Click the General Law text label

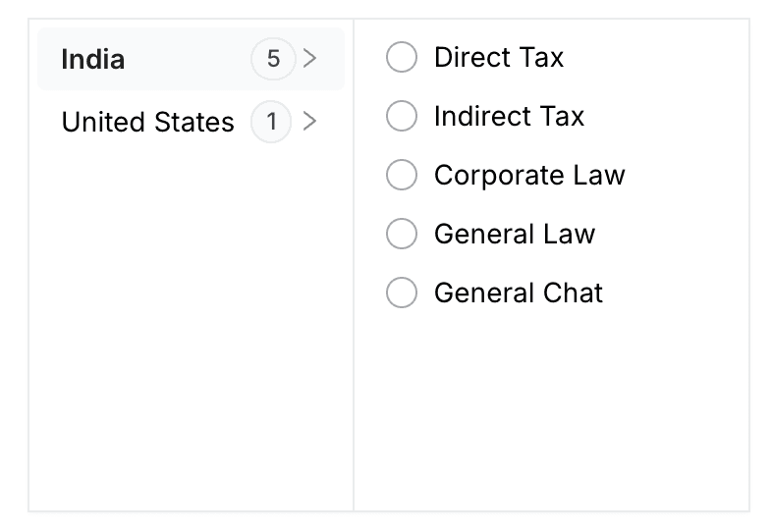[515, 234]
